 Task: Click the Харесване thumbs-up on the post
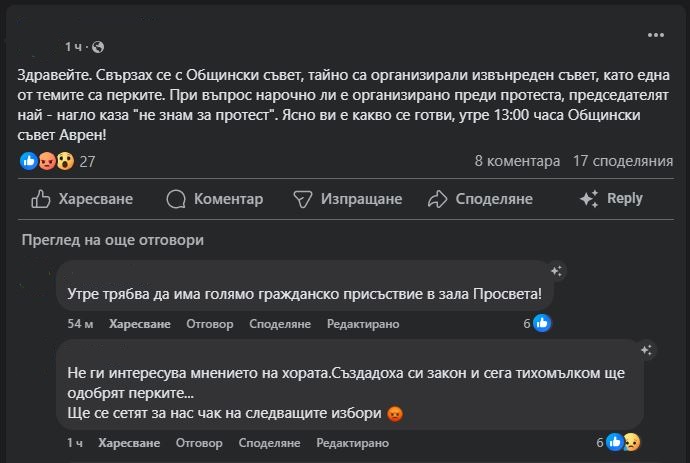(x=82, y=199)
